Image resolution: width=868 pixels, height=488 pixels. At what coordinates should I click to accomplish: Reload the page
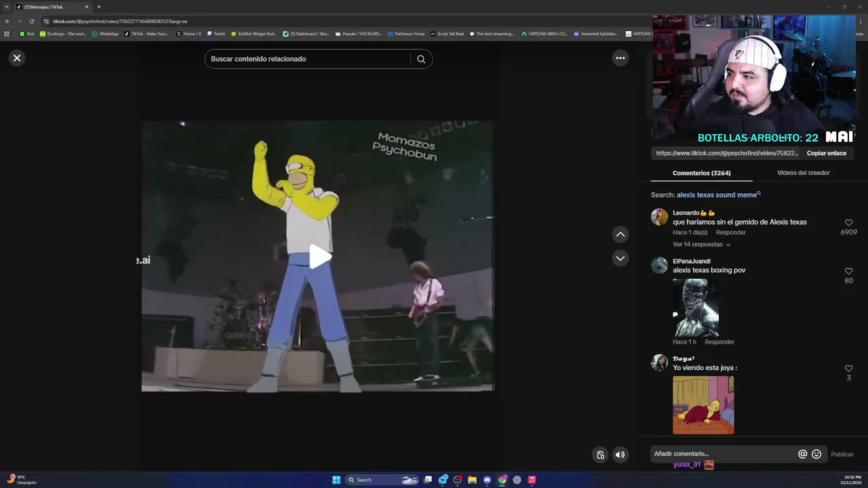pyautogui.click(x=31, y=21)
